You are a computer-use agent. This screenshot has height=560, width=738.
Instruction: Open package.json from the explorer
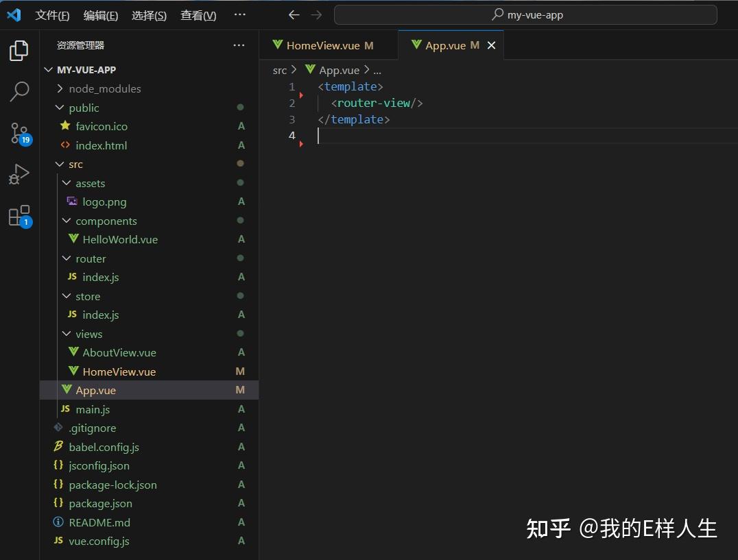(x=100, y=503)
